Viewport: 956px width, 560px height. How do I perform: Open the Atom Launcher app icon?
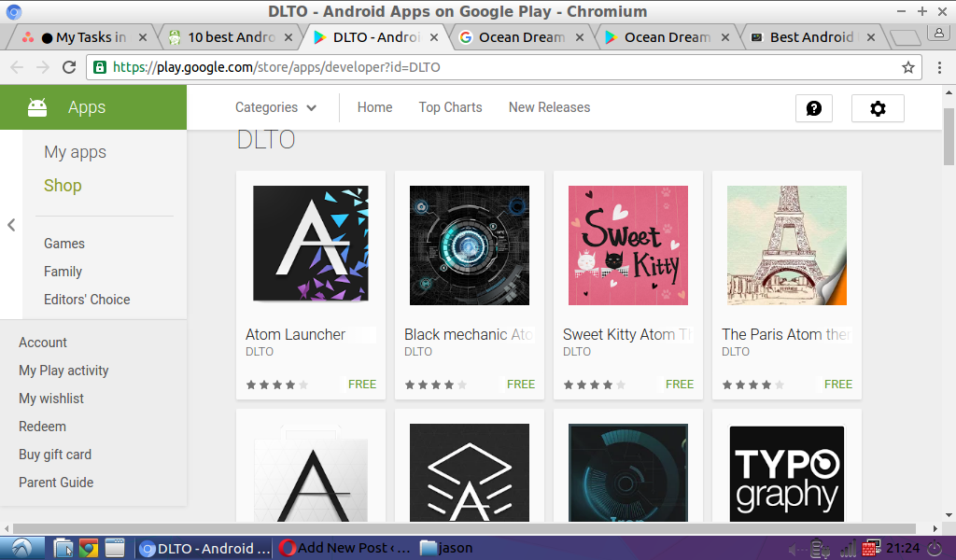point(311,244)
